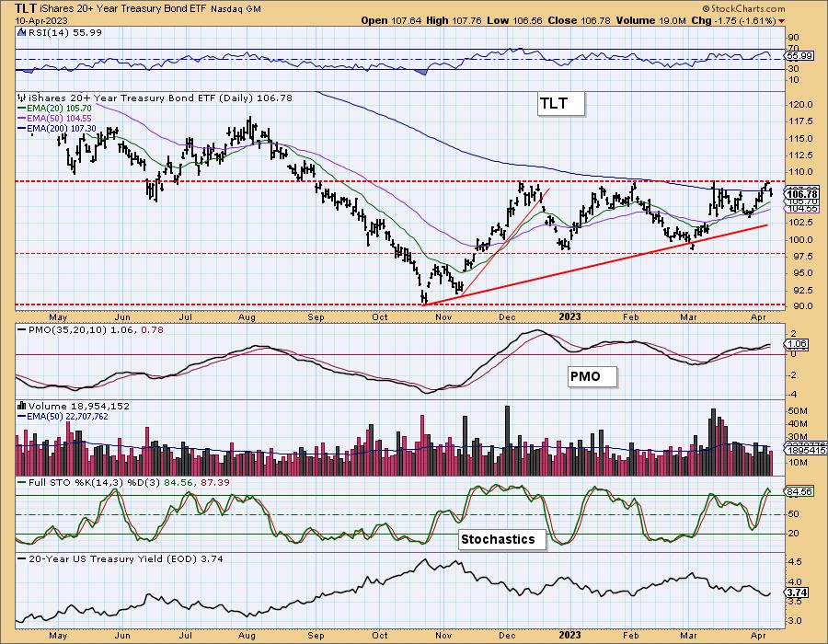
Task: Select the RSI(14) 55.99 indicator label
Action: click(x=65, y=32)
